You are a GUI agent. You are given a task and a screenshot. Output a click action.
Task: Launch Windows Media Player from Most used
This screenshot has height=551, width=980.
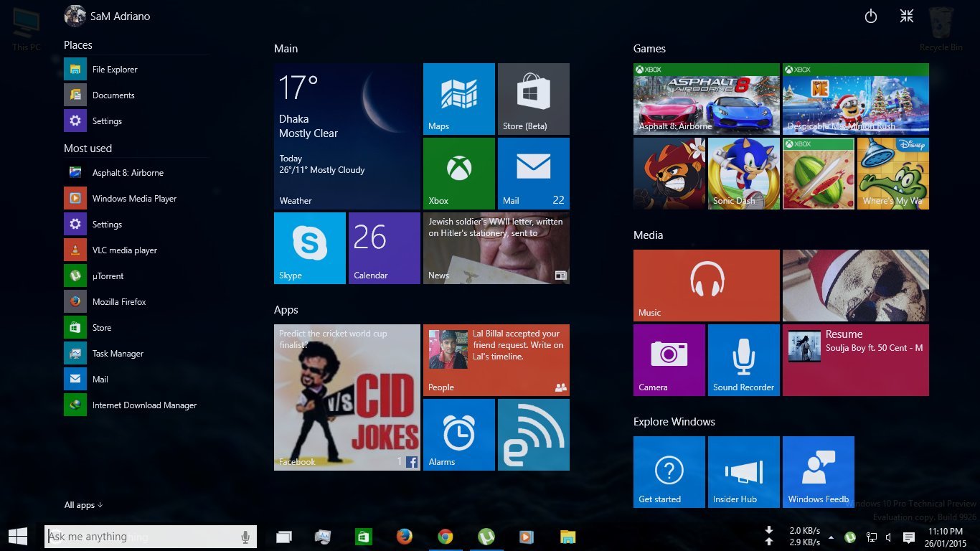coord(136,199)
